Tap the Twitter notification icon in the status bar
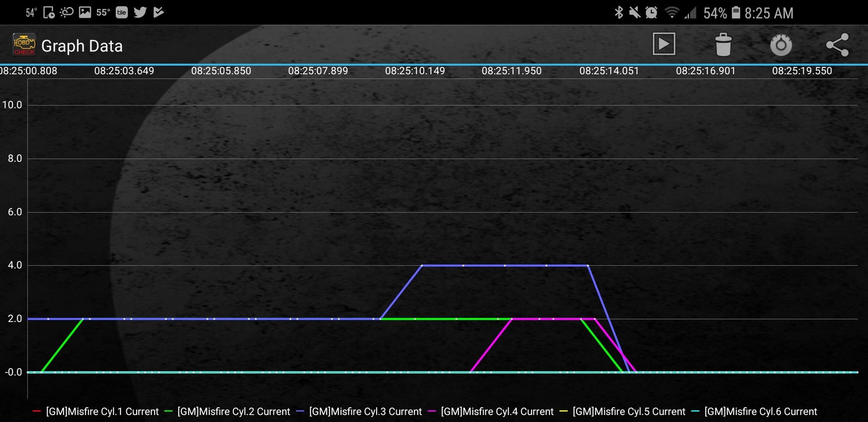This screenshot has height=422, width=868. 140,12
